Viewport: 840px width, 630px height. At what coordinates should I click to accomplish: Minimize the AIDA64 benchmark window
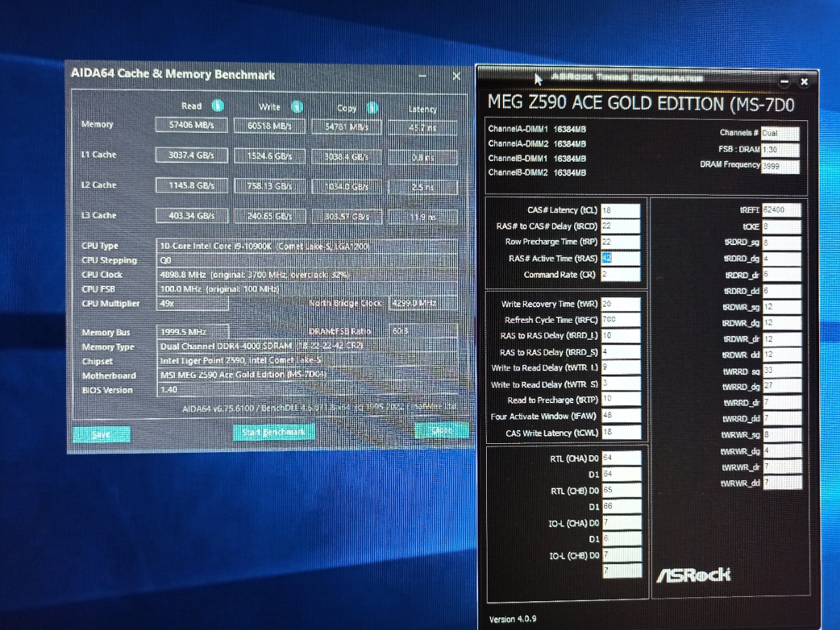422,76
